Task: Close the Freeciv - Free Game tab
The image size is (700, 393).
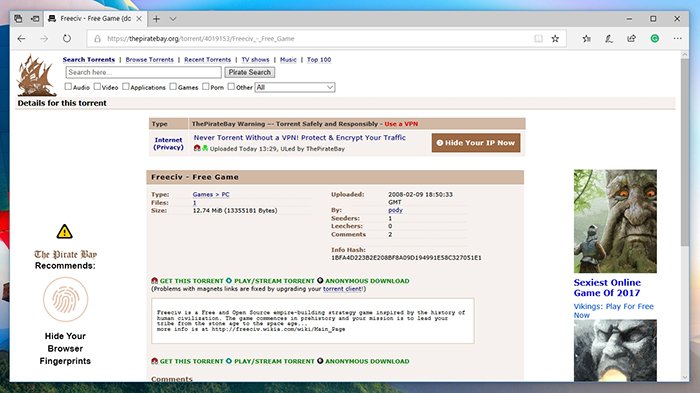Action: tap(139, 19)
